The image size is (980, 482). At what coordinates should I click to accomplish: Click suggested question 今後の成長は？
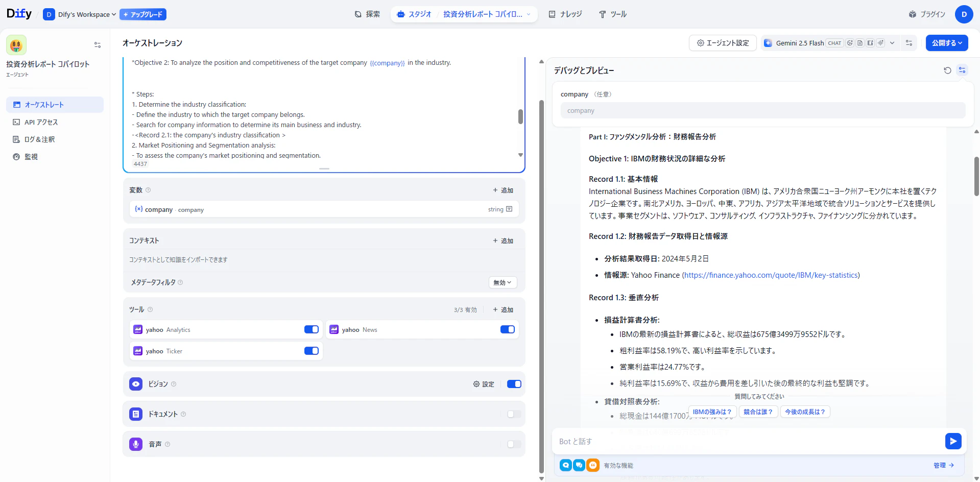(x=805, y=412)
